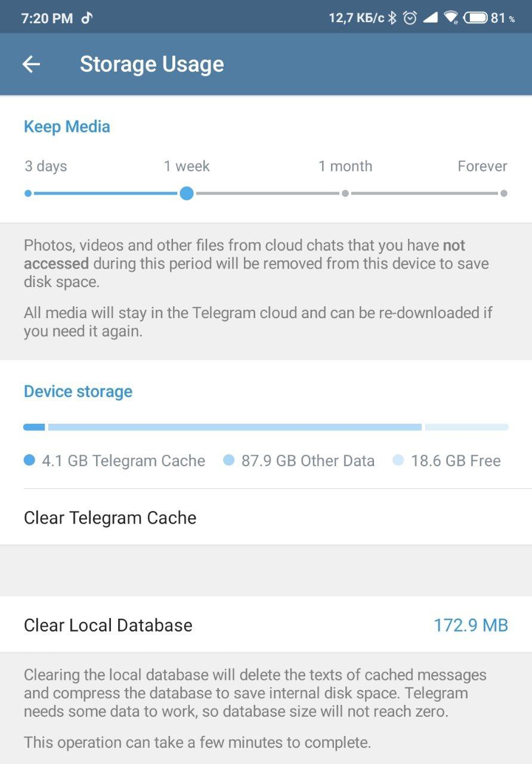The image size is (532, 764).
Task: Tap the Forever label
Action: pos(482,166)
